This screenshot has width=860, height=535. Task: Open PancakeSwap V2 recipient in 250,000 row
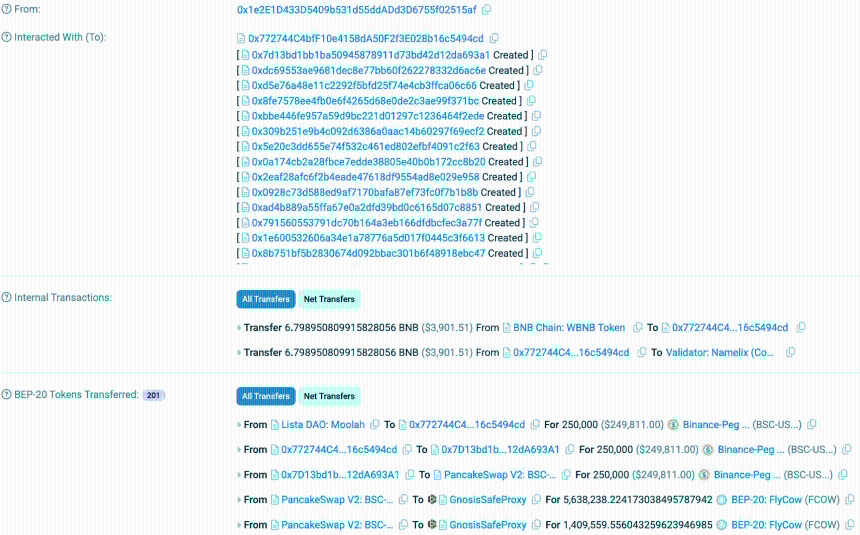tap(500, 475)
